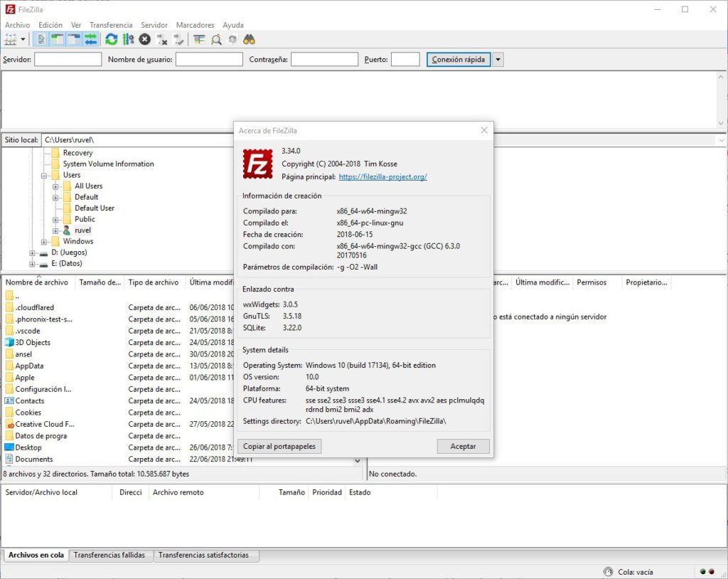728x579 pixels.
Task: Click the Conexión rápida button
Action: click(459, 60)
